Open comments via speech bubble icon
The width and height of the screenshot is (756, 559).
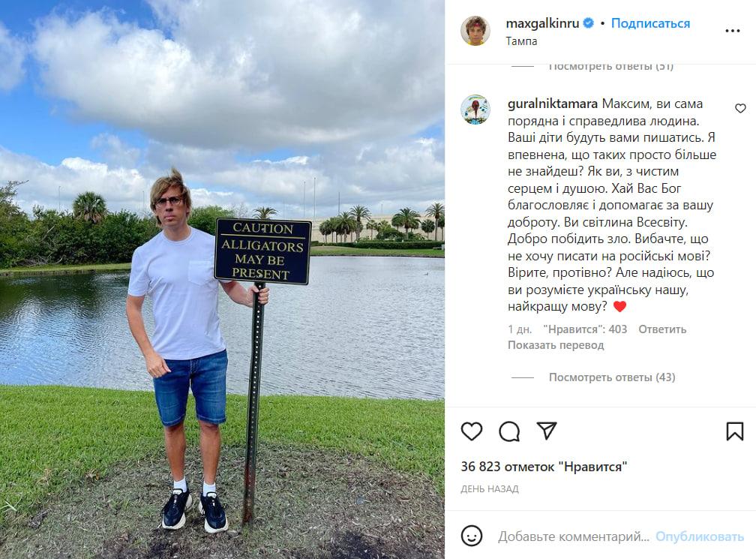point(509,431)
